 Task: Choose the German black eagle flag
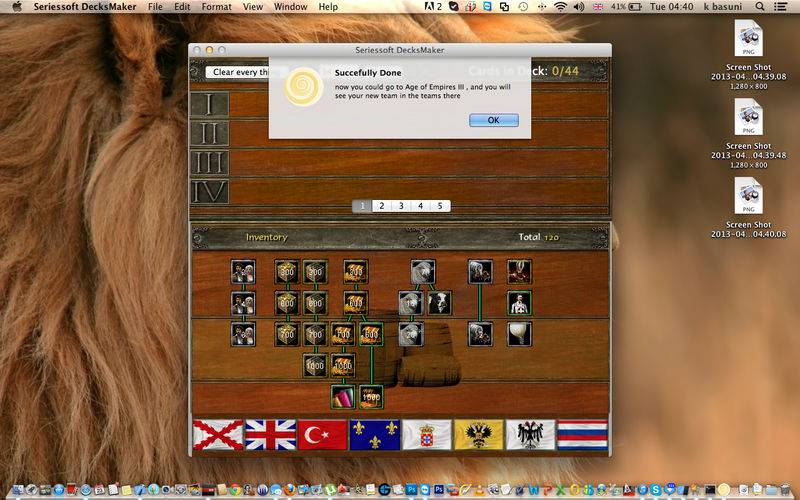[531, 435]
